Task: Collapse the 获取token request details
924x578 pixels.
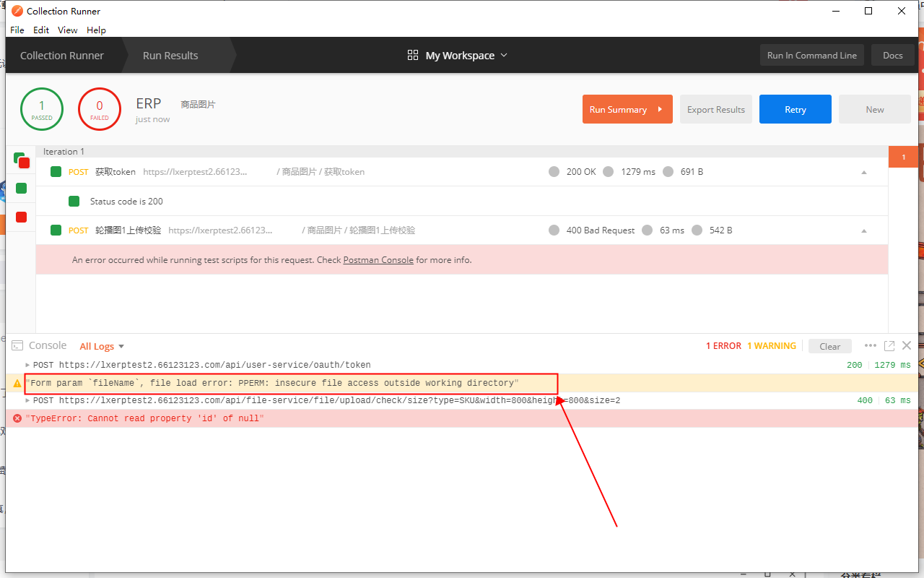Action: pyautogui.click(x=863, y=171)
